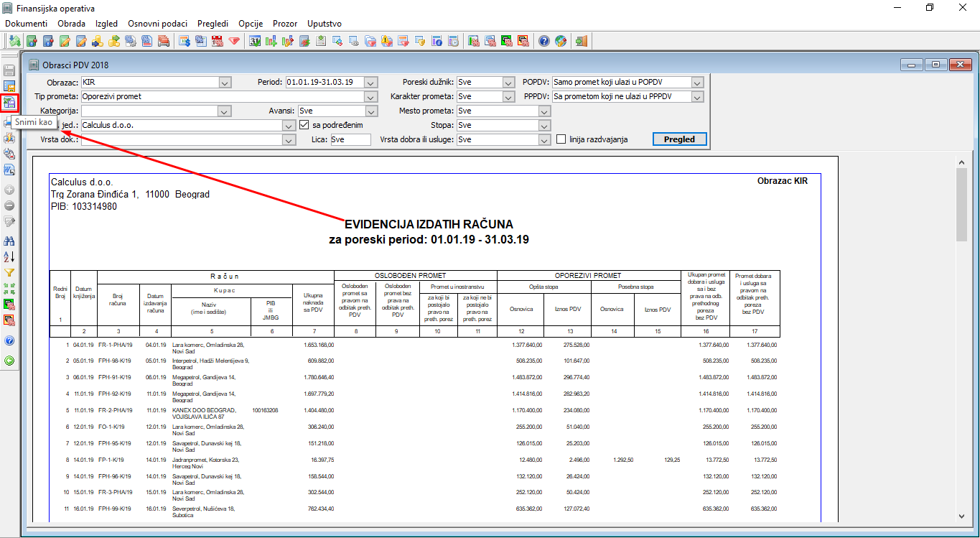This screenshot has height=538, width=980.
Task: Click the vertical scrollbar down arrow
Action: 962,516
